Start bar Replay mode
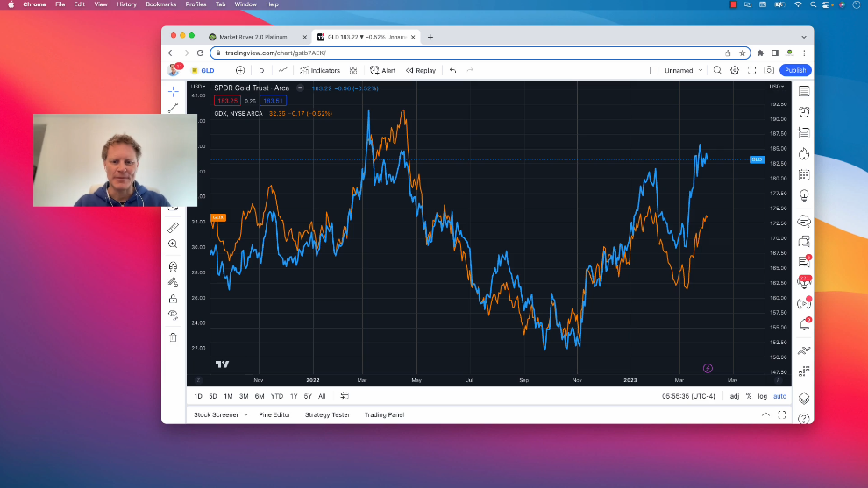The width and height of the screenshot is (868, 488). pos(421,70)
